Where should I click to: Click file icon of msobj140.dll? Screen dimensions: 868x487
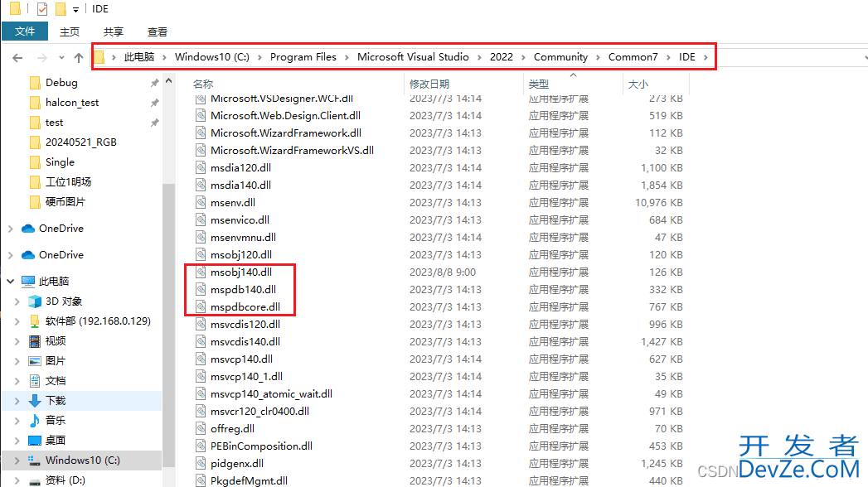pos(201,272)
